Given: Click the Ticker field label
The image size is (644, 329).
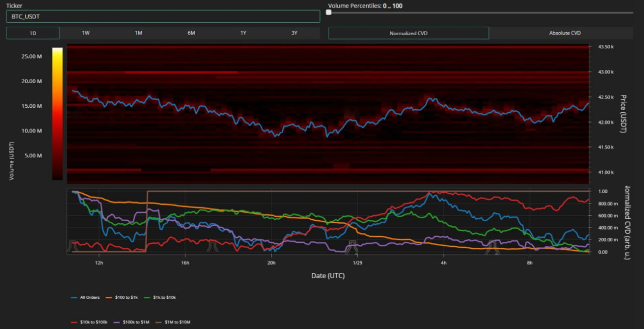Looking at the screenshot, I should click(14, 6).
